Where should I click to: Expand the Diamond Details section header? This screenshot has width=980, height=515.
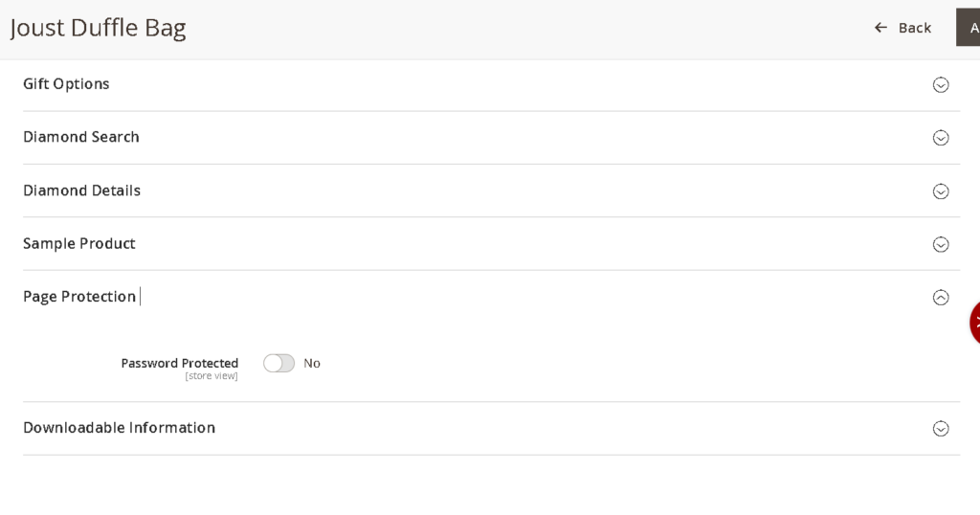pyautogui.click(x=81, y=190)
